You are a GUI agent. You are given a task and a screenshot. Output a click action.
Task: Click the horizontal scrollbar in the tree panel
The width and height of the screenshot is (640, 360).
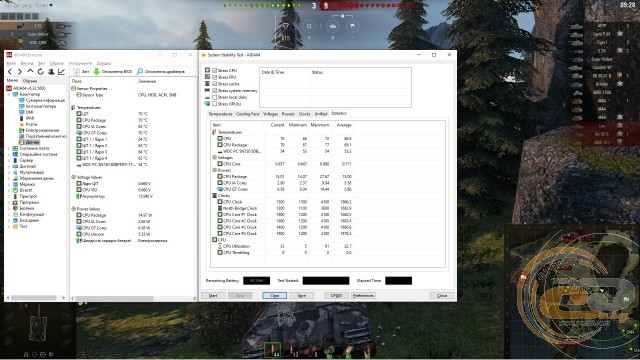coord(36,298)
